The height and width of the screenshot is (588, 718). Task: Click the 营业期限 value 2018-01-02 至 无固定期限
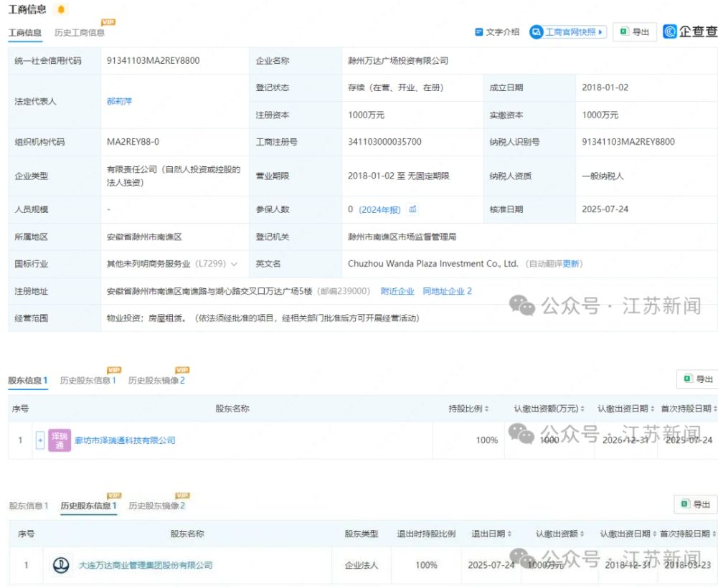(x=398, y=176)
